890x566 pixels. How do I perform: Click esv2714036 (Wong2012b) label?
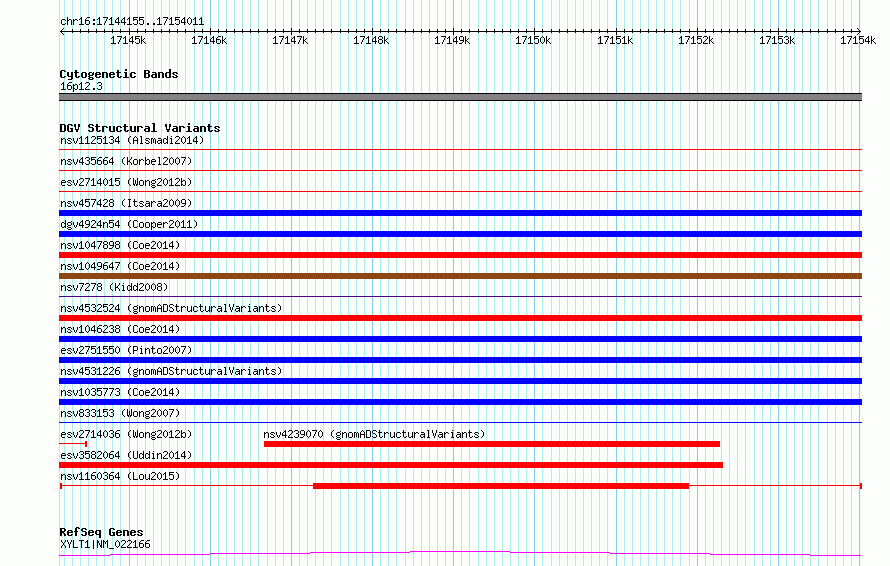click(x=126, y=434)
